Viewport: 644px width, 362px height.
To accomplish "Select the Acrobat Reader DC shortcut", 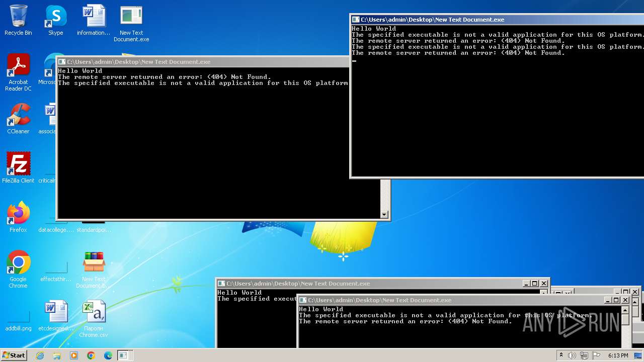I will 18,72.
